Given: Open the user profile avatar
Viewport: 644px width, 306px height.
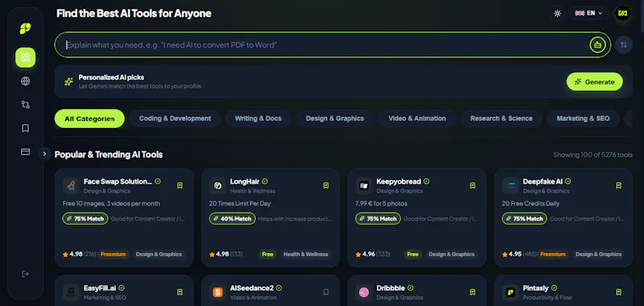Looking at the screenshot, I should coord(622,13).
